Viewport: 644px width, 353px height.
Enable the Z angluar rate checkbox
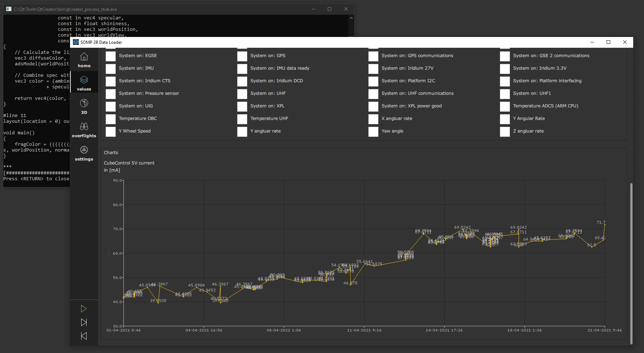coord(505,131)
